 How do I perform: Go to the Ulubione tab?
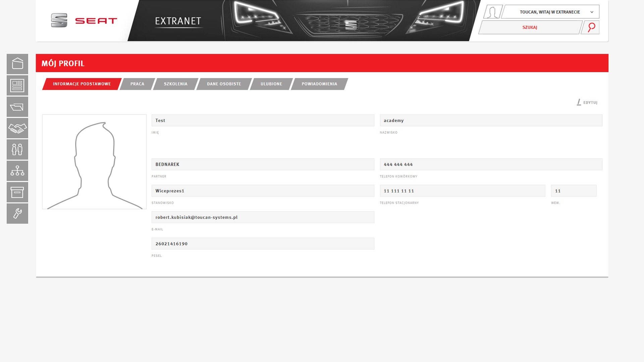[x=271, y=84]
